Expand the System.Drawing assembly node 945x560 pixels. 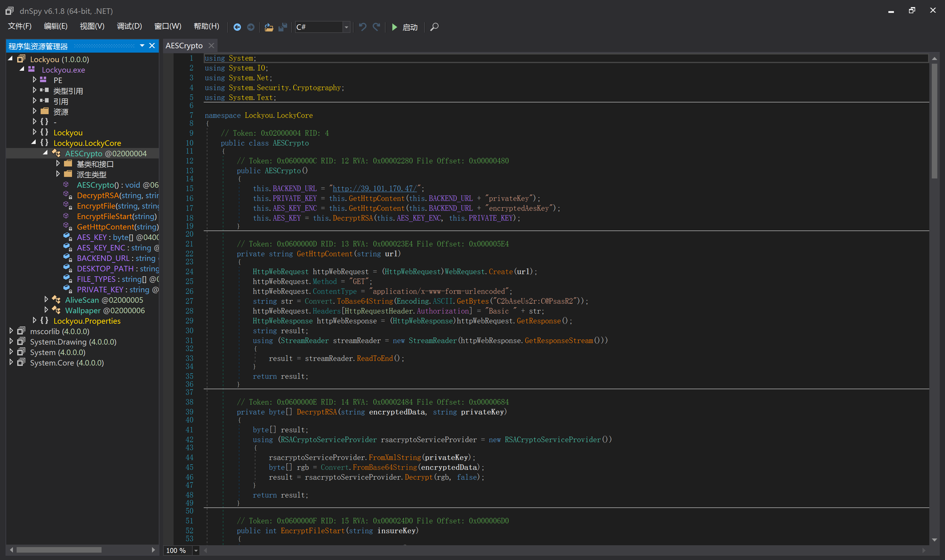11,341
